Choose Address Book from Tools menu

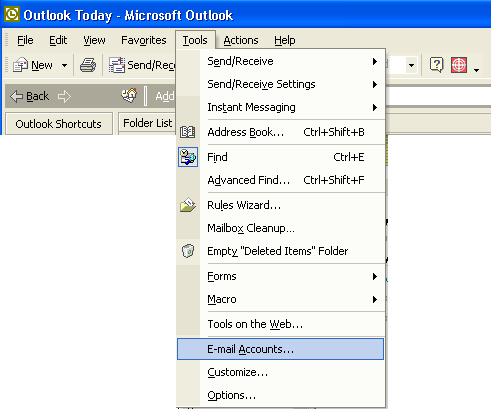coord(281,132)
